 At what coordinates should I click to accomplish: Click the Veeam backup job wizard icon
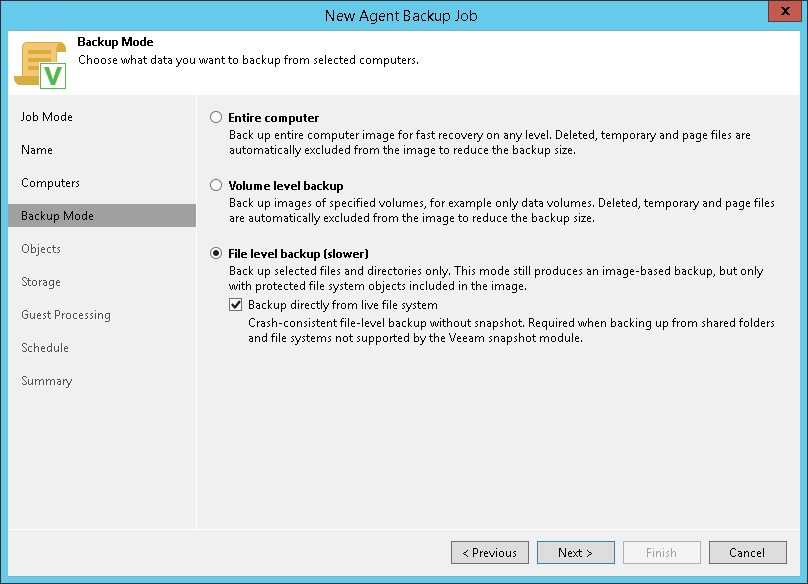40,64
